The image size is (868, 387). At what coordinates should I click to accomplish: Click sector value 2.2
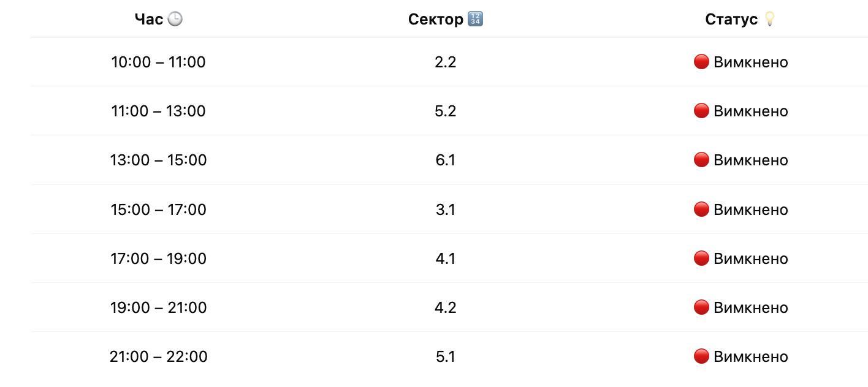(446, 62)
